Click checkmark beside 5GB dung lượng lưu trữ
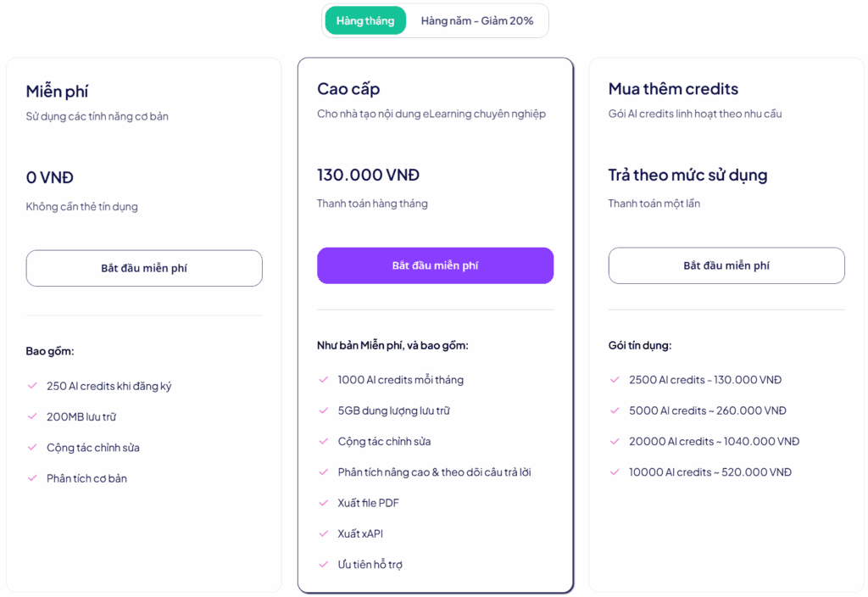The height and width of the screenshot is (597, 868). [x=323, y=410]
